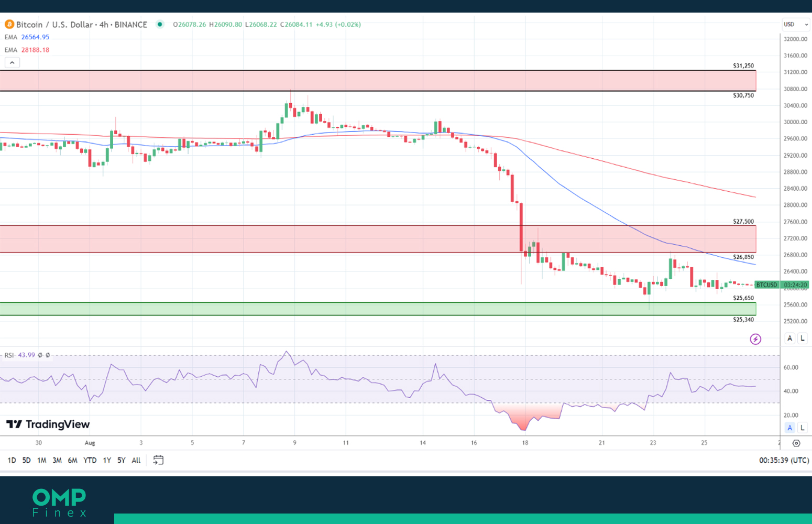The width and height of the screenshot is (812, 524).
Task: Toggle log scale L on price pane
Action: (x=802, y=339)
